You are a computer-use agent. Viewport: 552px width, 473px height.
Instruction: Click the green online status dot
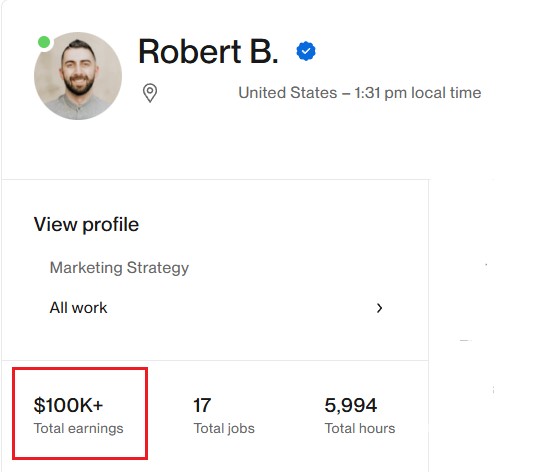pos(44,42)
